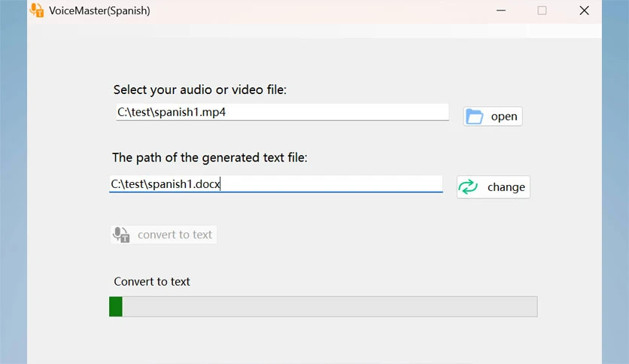Click the 'Select your audio or video file:' label
Screen dimensions: 629x364
200,89
